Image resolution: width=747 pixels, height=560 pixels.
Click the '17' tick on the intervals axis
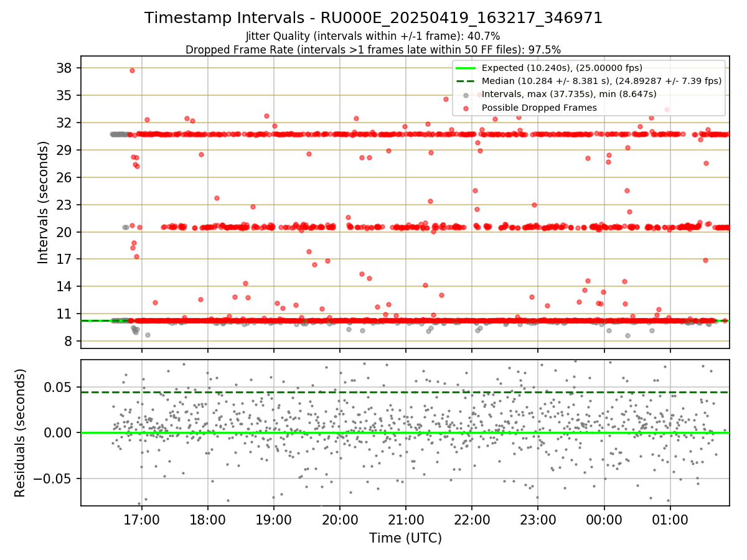[x=65, y=259]
